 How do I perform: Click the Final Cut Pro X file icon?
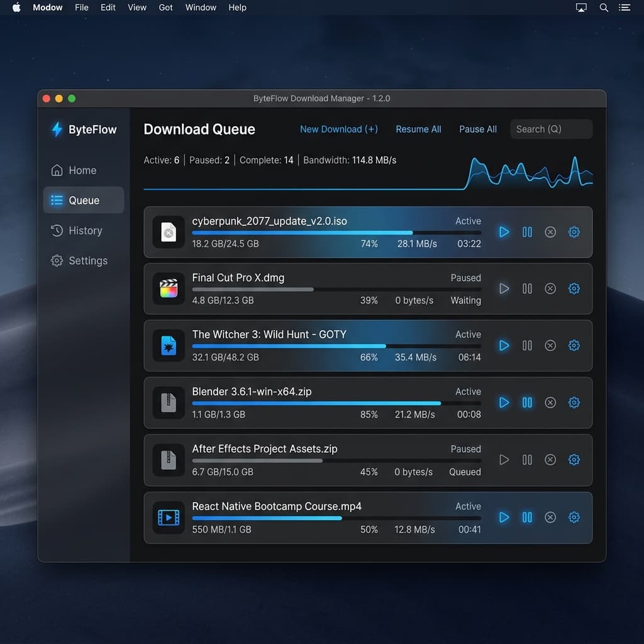pos(169,289)
